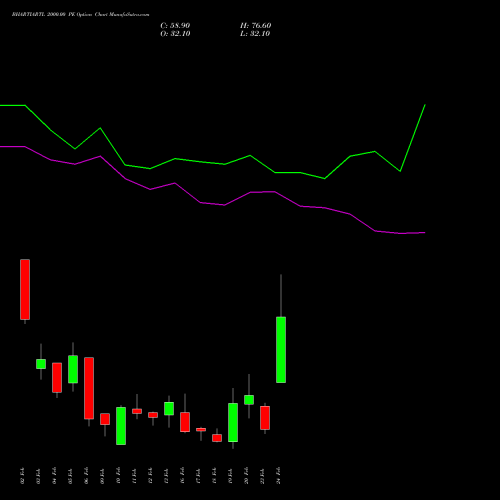Click the '24 Feb' date label

278,476
